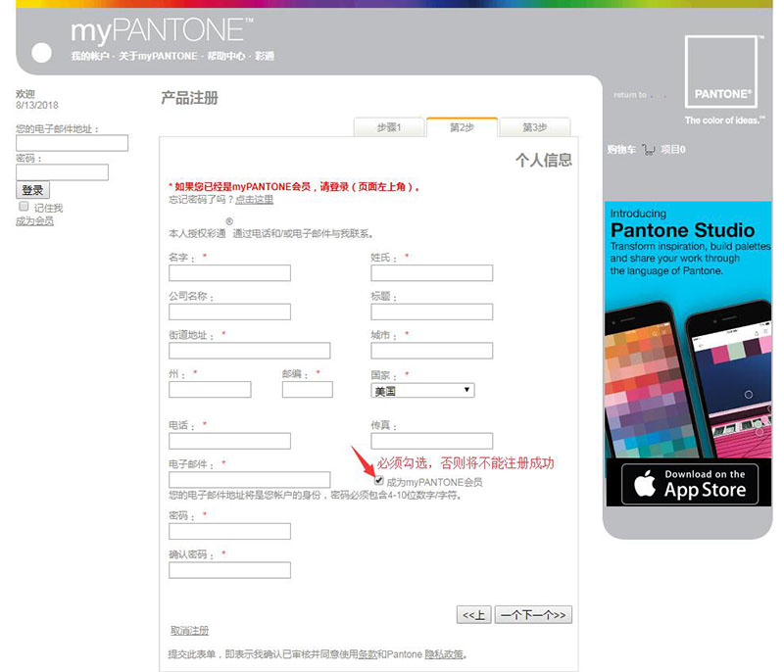Click the 公司名称 company field
This screenshot has height=672, width=784.
click(x=229, y=312)
